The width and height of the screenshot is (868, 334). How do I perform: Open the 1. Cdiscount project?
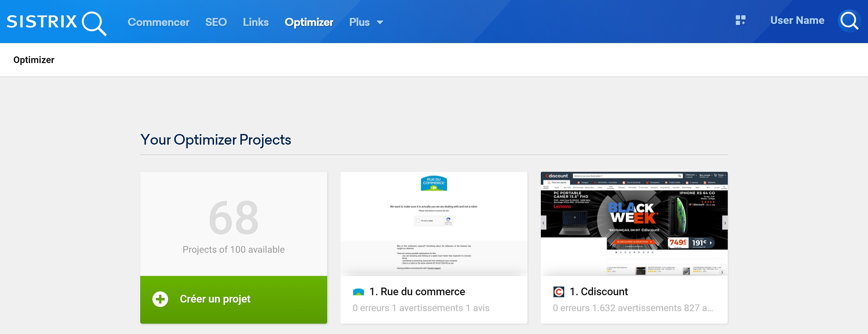click(x=599, y=292)
